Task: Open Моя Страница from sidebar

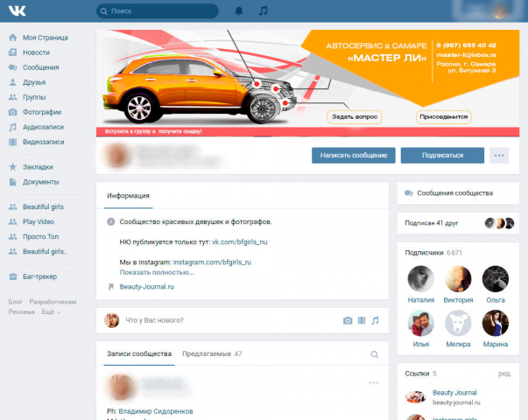Action: coord(46,38)
